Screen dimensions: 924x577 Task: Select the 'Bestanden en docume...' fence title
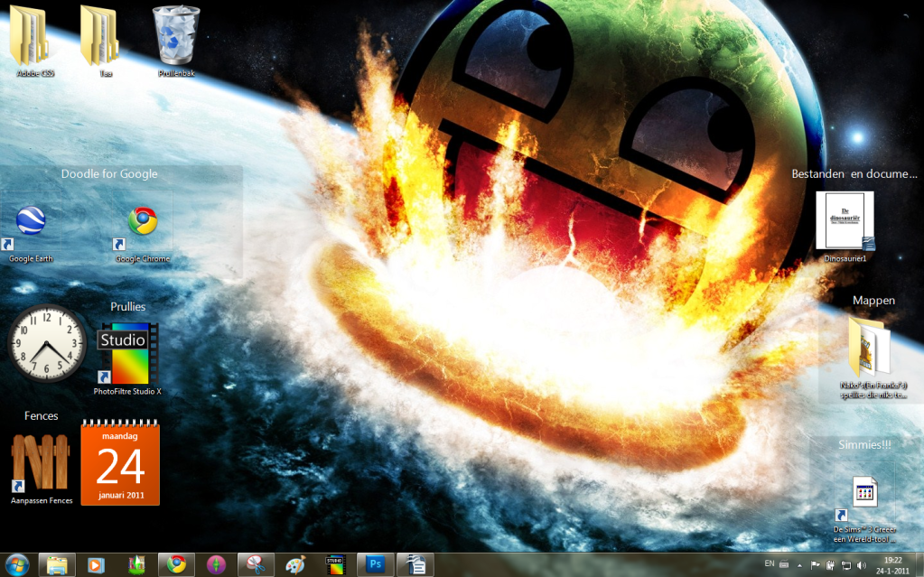tap(854, 174)
